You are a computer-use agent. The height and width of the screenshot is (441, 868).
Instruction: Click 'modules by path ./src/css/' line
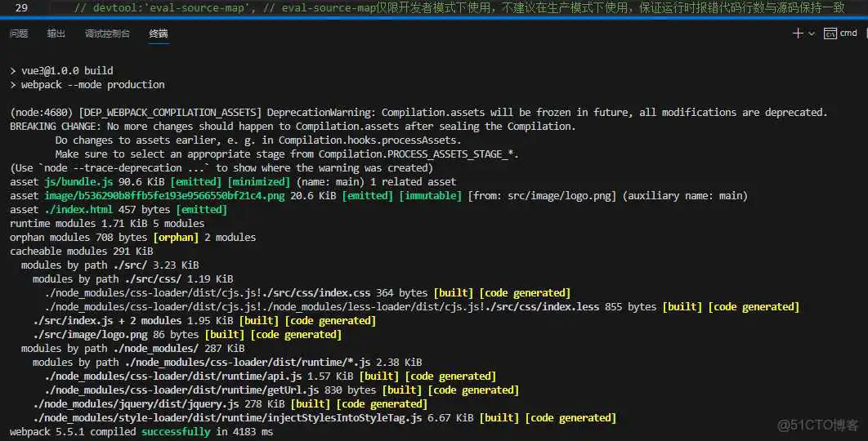click(133, 278)
